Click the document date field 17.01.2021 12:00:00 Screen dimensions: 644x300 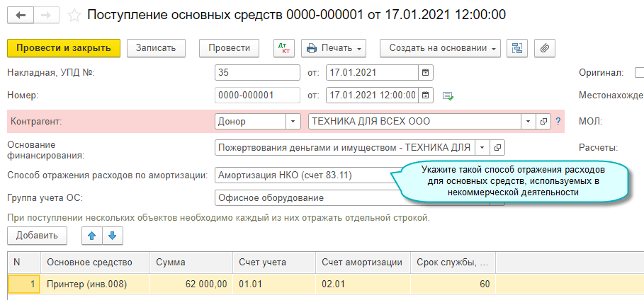coord(373,96)
